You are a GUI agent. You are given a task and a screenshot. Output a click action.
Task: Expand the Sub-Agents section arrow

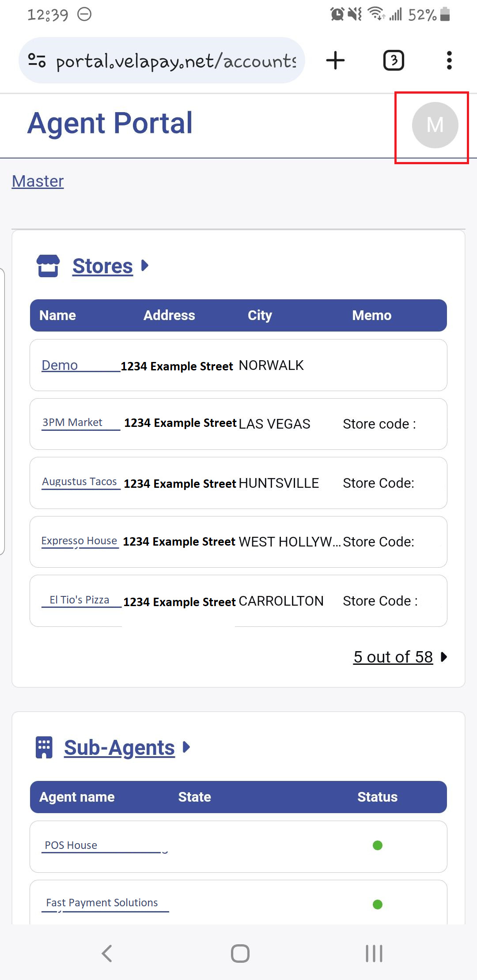[186, 747]
